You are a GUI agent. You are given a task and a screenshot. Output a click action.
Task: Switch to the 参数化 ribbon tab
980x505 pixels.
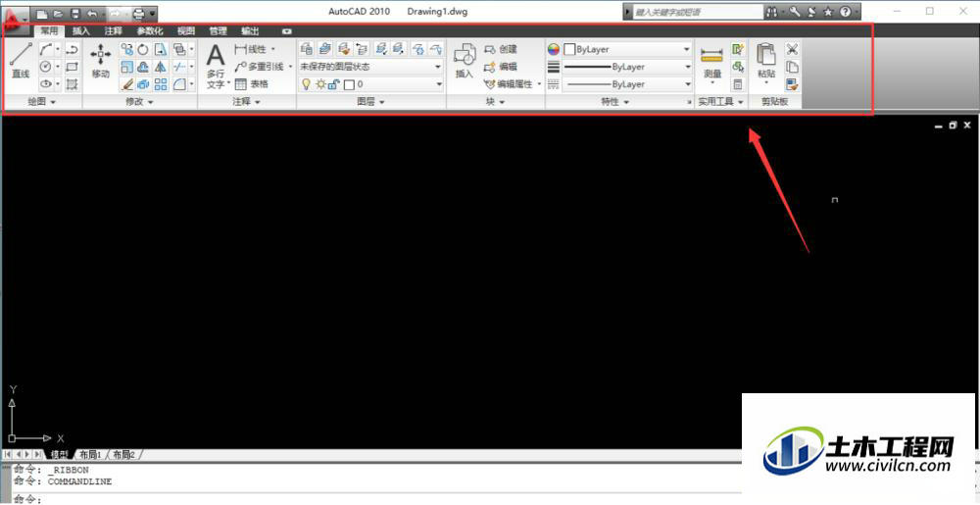150,30
